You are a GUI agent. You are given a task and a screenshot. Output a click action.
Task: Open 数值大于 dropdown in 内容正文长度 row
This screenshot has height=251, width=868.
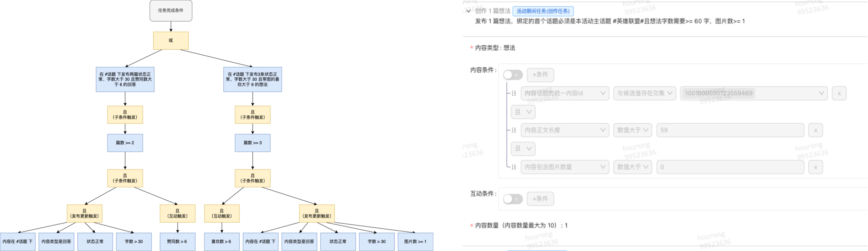point(632,130)
